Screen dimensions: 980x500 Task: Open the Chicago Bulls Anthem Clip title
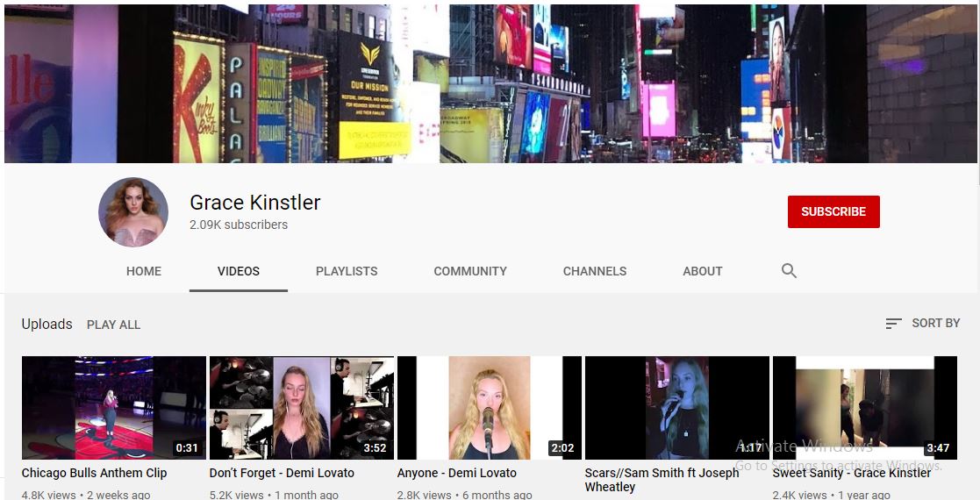coord(95,473)
